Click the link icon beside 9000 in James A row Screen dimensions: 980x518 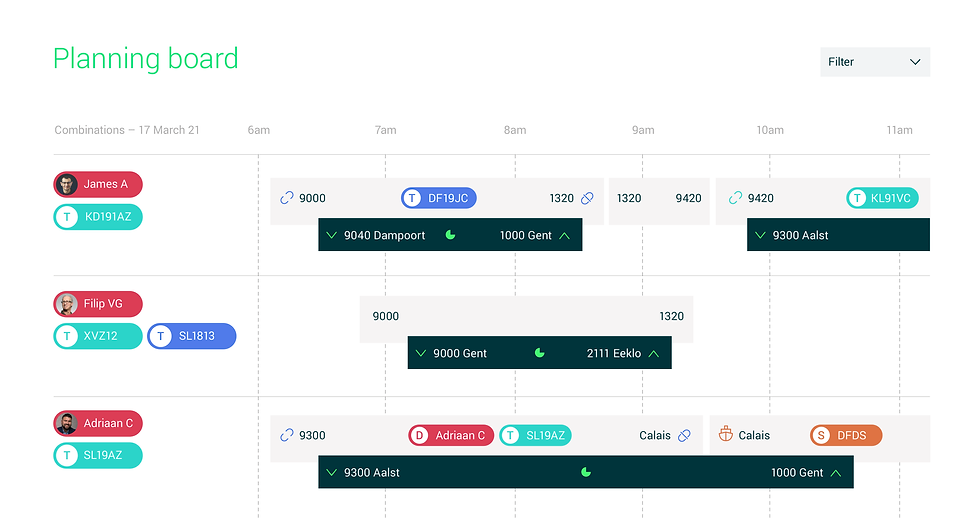click(x=287, y=198)
